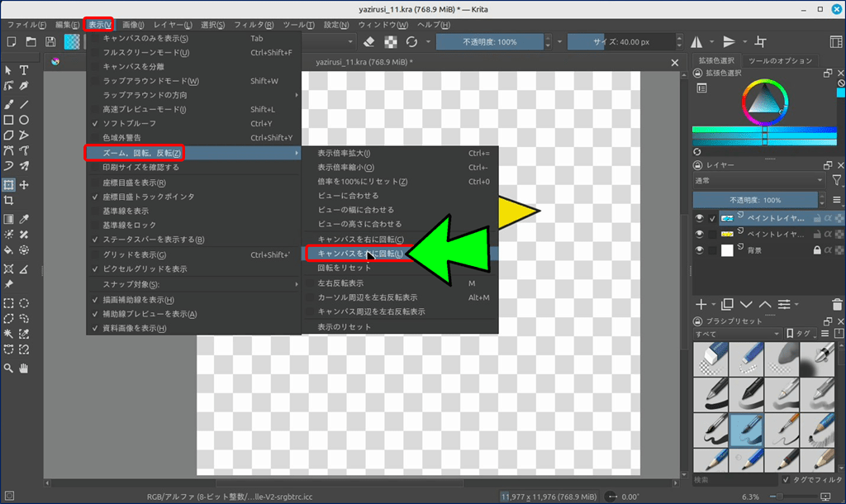Pick the Move tool

[24, 185]
